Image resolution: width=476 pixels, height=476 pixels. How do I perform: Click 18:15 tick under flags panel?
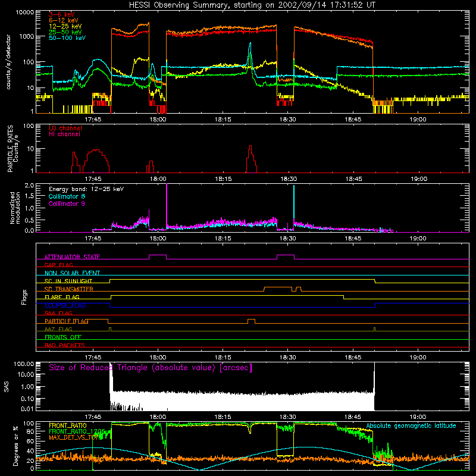point(223,358)
